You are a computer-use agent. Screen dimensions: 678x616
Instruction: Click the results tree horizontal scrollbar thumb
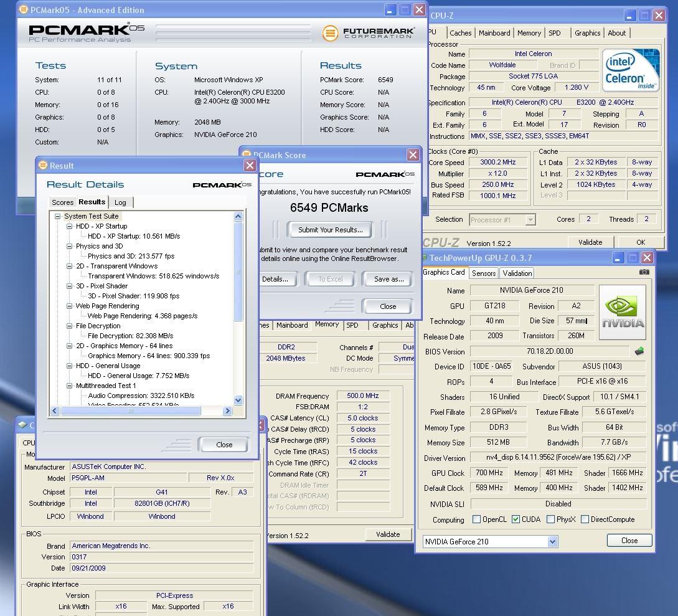(130, 411)
